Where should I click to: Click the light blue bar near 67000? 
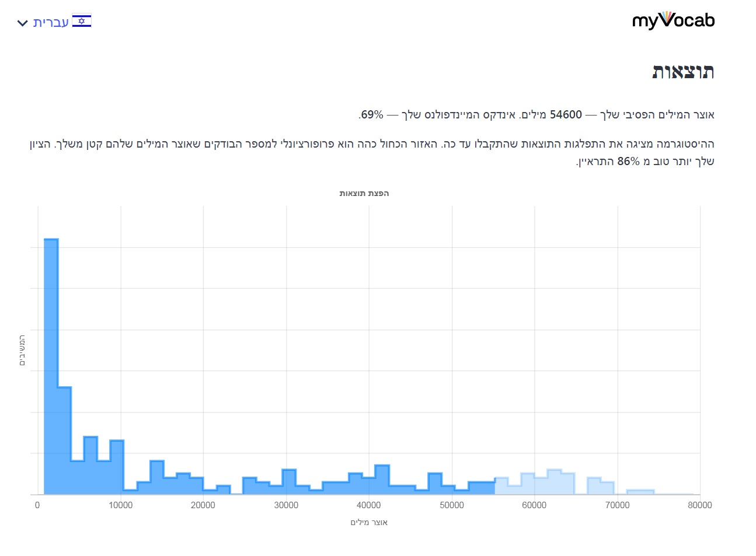[594, 486]
